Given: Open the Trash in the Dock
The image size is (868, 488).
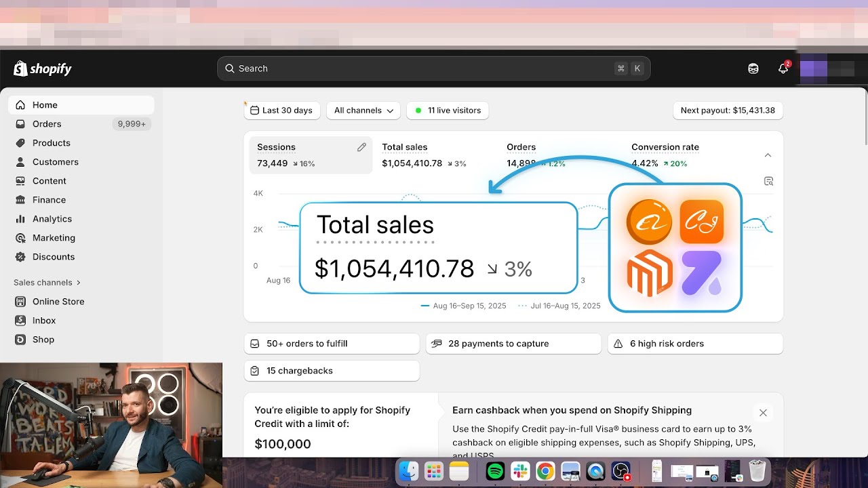Looking at the screenshot, I should click(x=757, y=471).
